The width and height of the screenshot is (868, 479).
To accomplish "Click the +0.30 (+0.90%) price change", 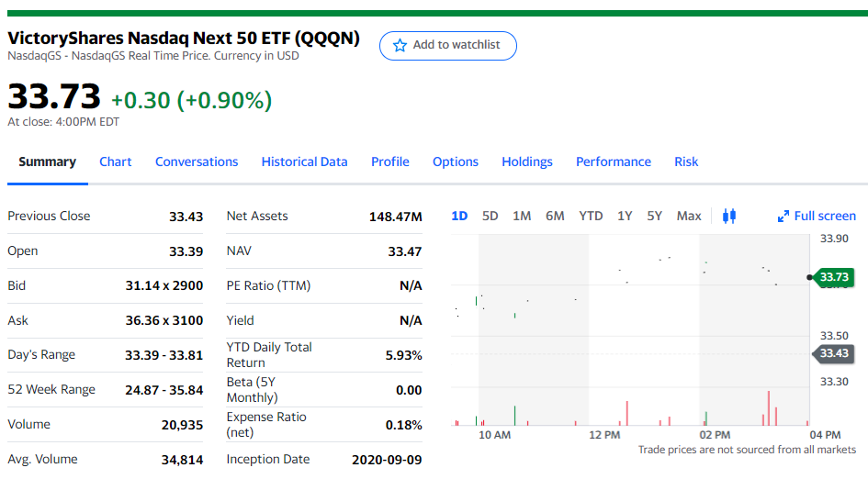I will point(192,100).
